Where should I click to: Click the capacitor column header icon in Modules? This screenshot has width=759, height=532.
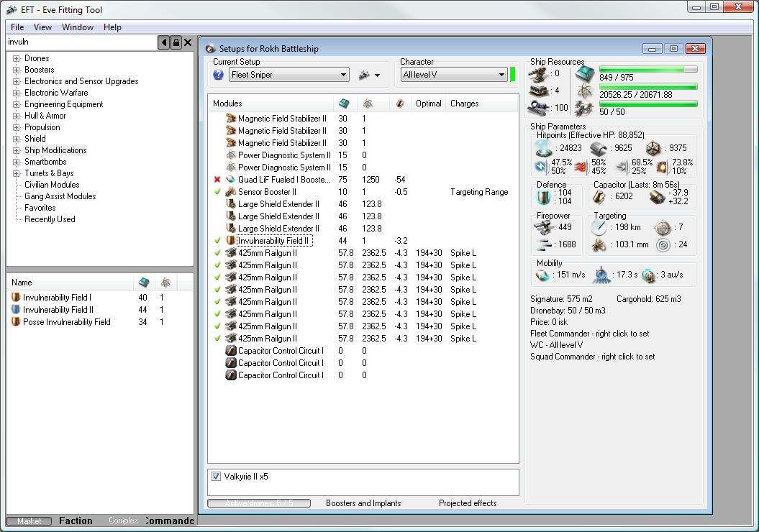(x=400, y=103)
